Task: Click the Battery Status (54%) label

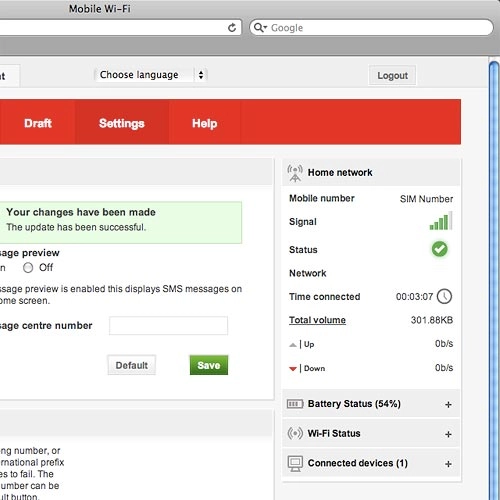Action: (354, 404)
